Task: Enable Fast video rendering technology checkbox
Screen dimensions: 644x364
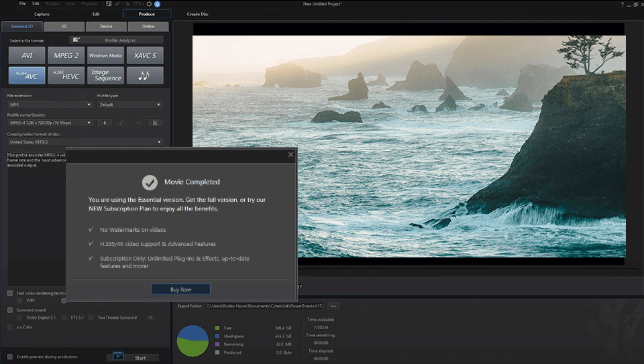Action: (x=10, y=293)
